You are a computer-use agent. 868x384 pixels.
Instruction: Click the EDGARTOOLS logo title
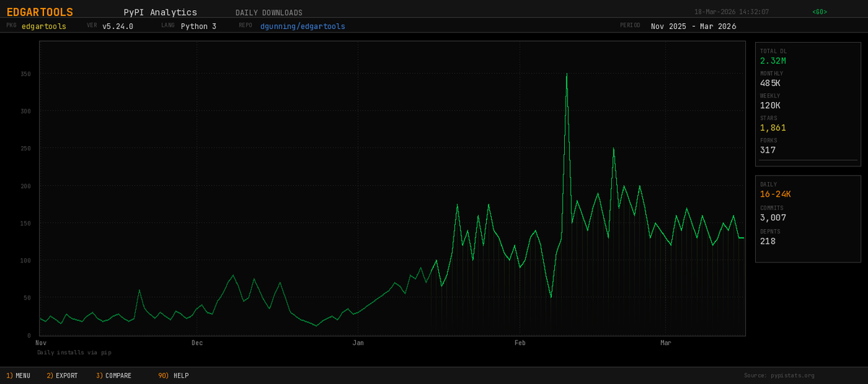(39, 12)
